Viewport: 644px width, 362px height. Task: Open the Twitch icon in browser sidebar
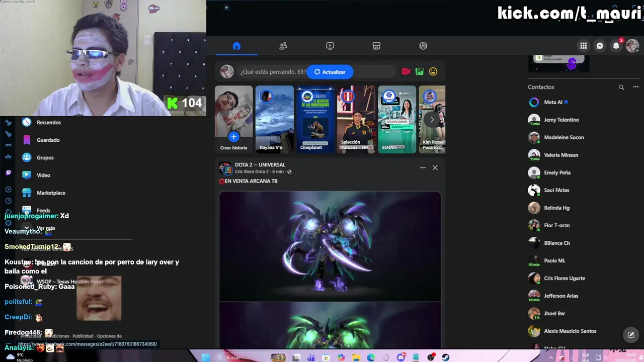8,172
